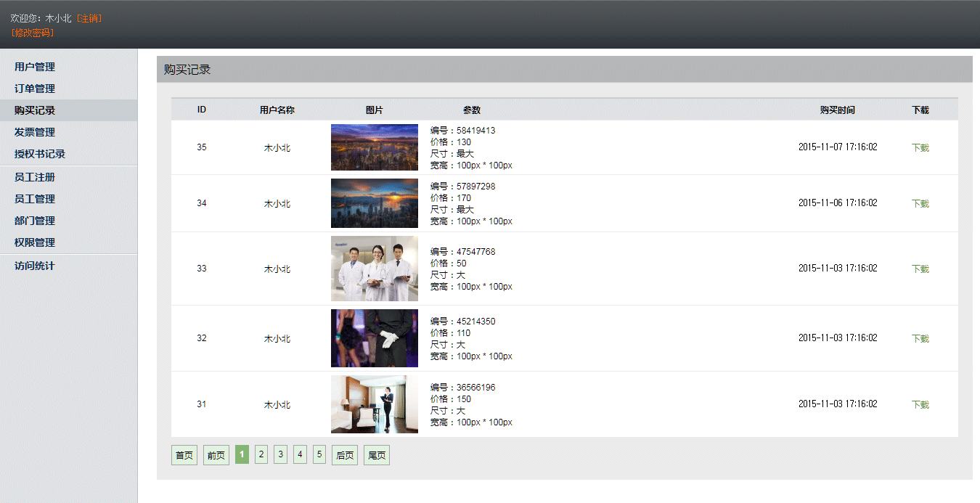The height and width of the screenshot is (503, 980).
Task: Download the image for record 32
Action: click(x=920, y=338)
